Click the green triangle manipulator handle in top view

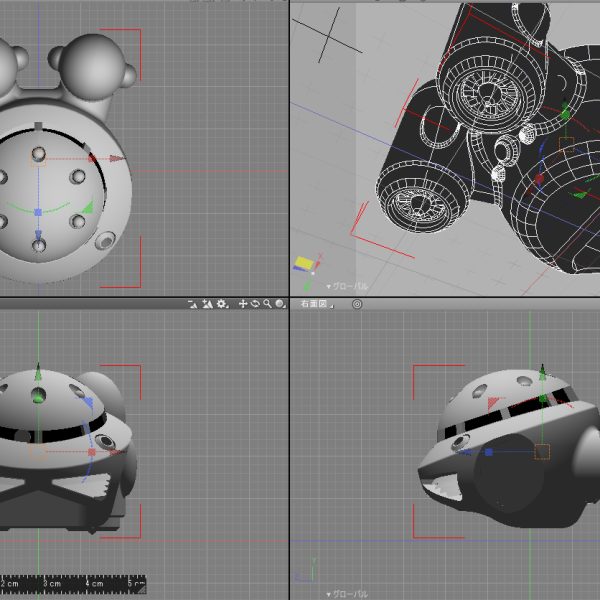87,208
